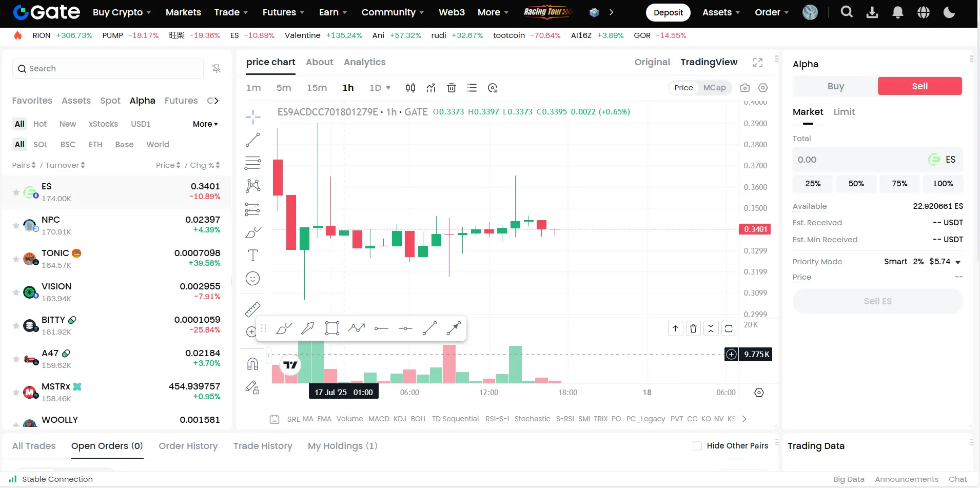980x488 pixels.
Task: Open chart settings hexagon icon
Action: [x=763, y=88]
